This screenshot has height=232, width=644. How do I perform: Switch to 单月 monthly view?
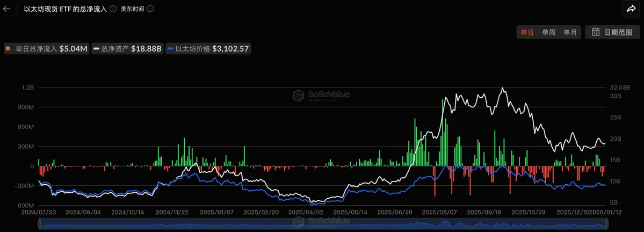pos(570,32)
